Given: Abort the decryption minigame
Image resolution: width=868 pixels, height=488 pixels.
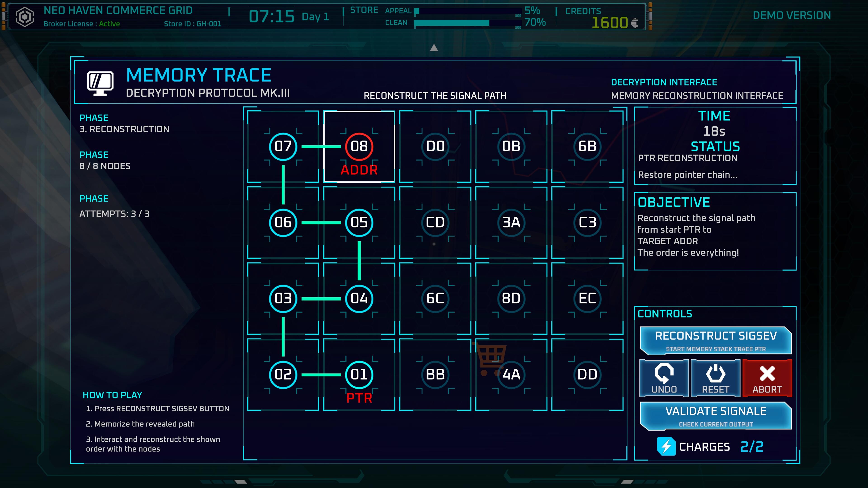Looking at the screenshot, I should pos(767,378).
